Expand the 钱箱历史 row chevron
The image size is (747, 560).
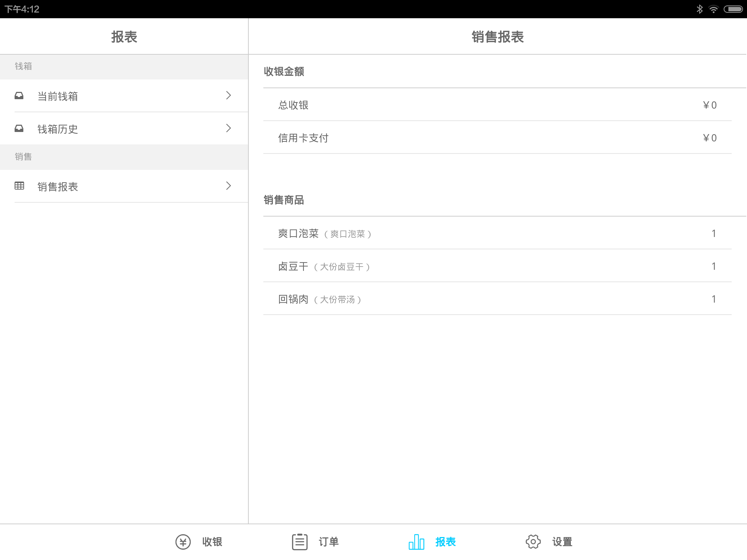point(228,128)
